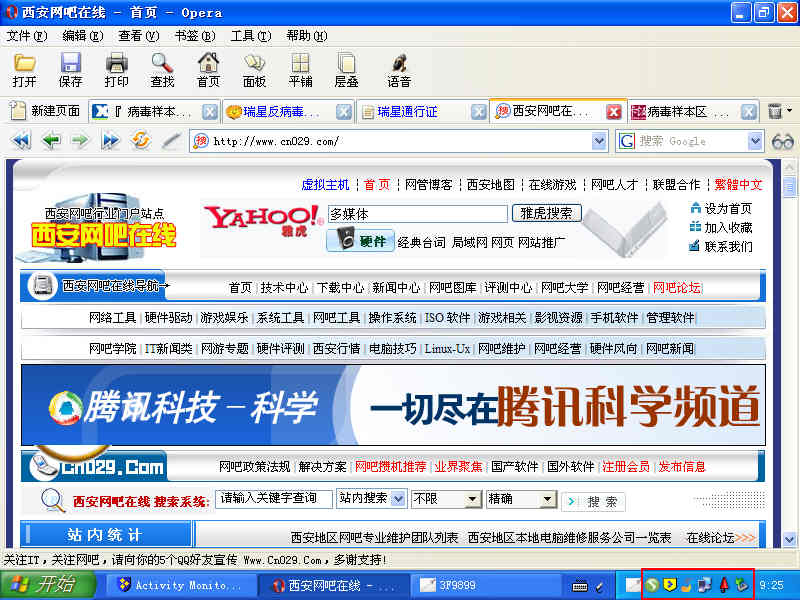This screenshot has width=800, height=600.
Task: Open the 工具(T) menu
Action: coord(251,36)
